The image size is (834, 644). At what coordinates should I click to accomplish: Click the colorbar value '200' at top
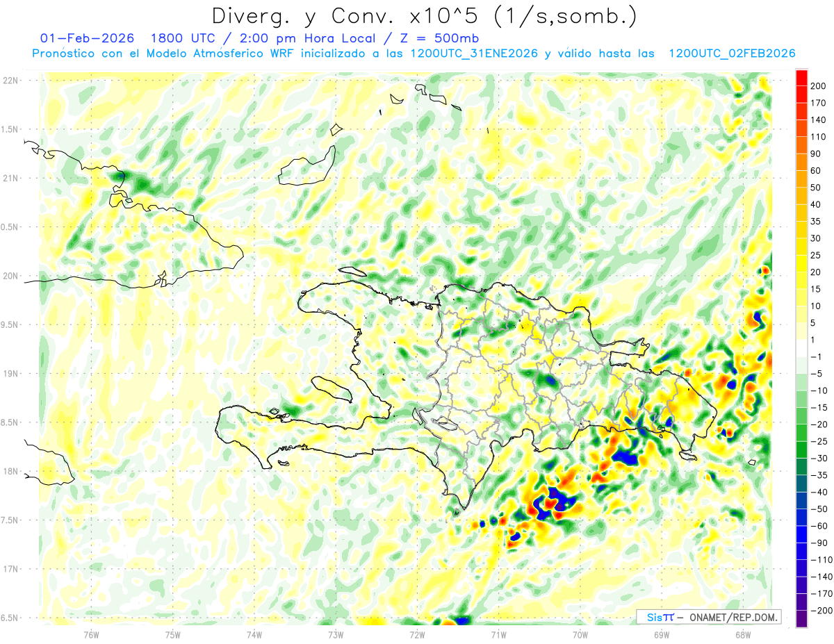click(818, 86)
